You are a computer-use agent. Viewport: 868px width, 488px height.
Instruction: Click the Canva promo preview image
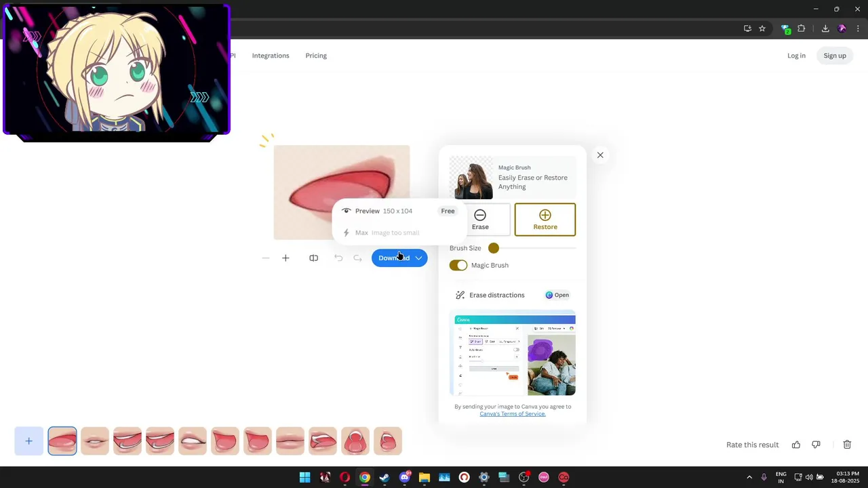[x=513, y=353]
